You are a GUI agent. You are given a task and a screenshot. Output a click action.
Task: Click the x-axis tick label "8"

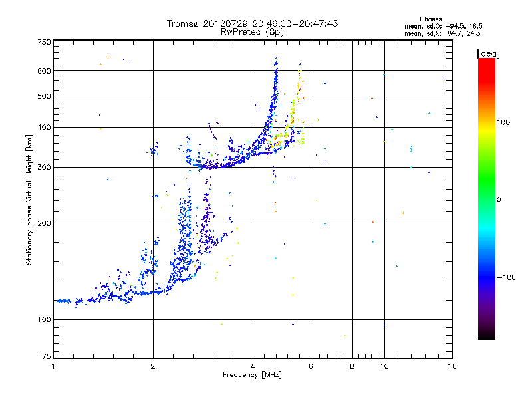352,366
